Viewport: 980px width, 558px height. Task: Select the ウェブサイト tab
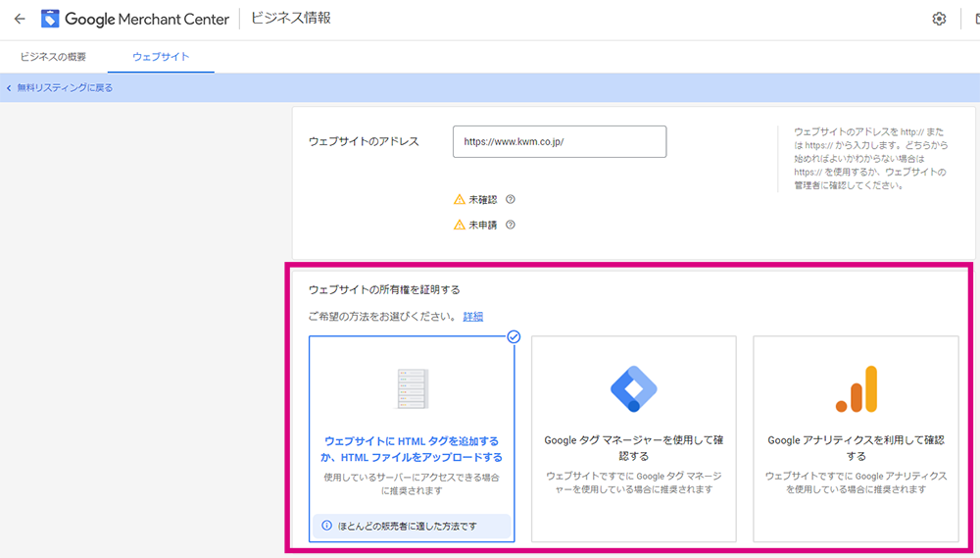(161, 57)
